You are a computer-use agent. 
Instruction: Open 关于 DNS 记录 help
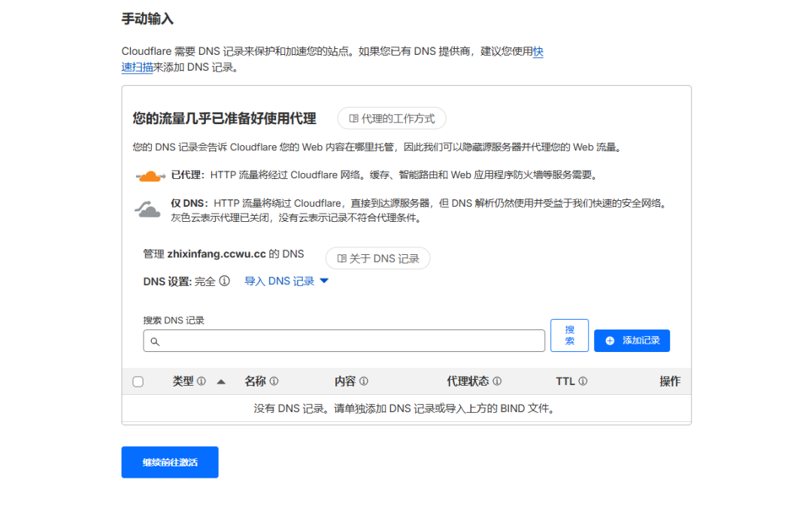tap(377, 258)
